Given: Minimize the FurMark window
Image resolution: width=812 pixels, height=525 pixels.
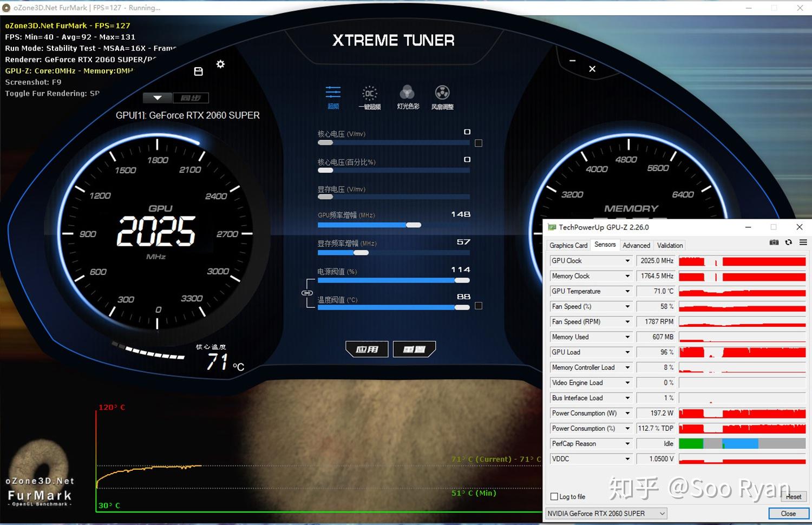Looking at the screenshot, I should 749,8.
